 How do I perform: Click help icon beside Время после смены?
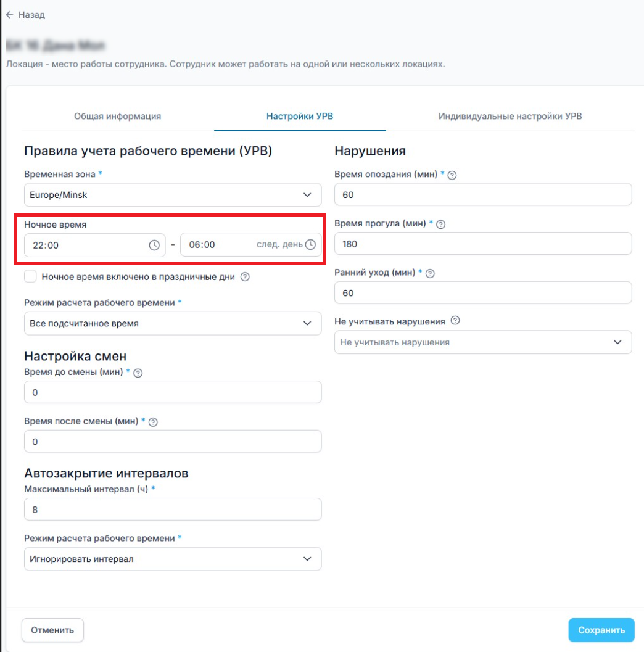click(154, 423)
